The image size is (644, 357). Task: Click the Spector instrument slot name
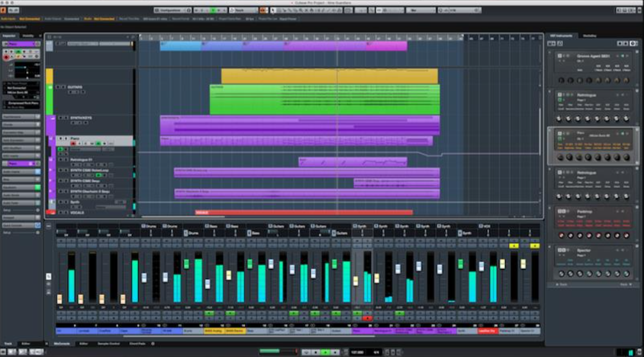[x=584, y=250]
